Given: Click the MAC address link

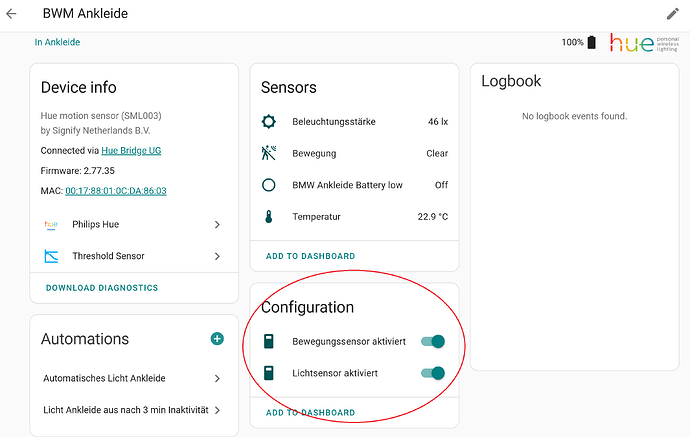Looking at the screenshot, I should (116, 191).
